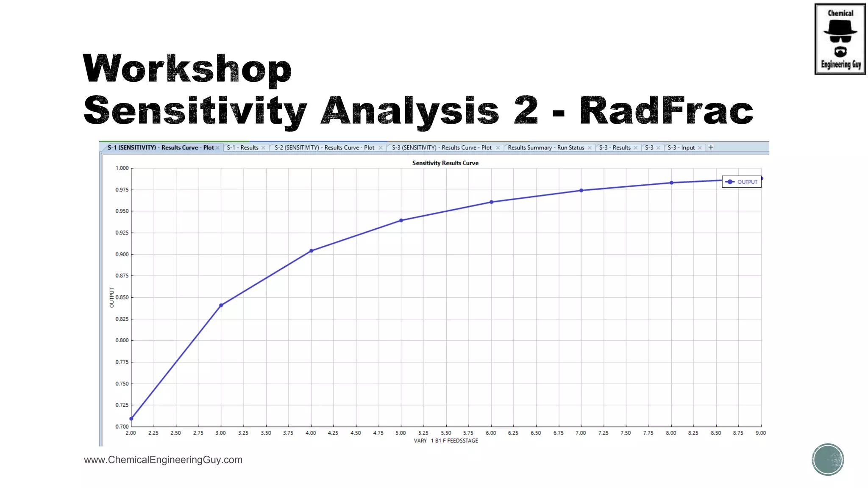Viewport: 868px width, 488px height.
Task: Open S-2 (SENSITIVITY) Results Curve Plot tab
Action: (x=324, y=148)
